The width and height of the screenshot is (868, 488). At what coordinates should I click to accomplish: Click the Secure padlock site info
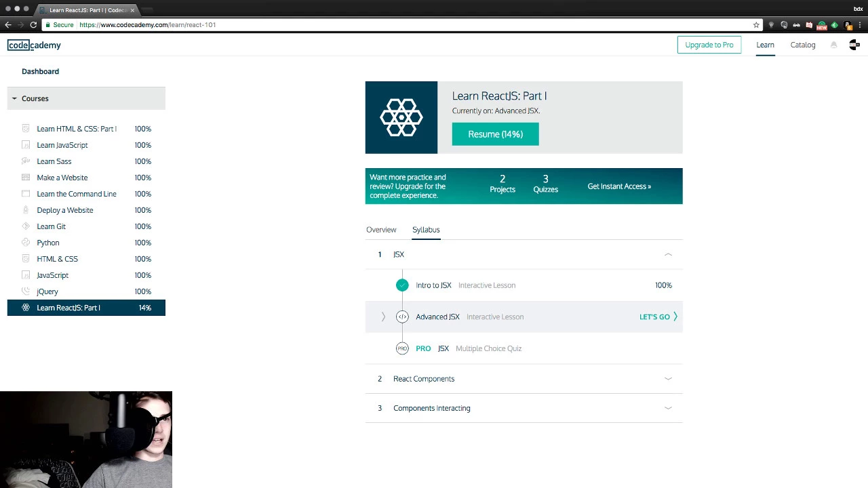(60, 24)
